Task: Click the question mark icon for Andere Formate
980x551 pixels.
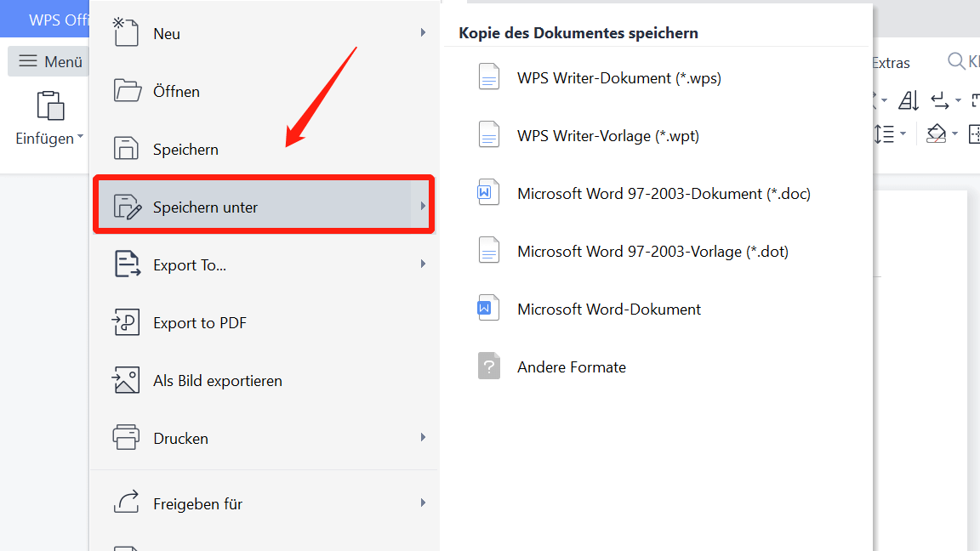Action: (488, 366)
